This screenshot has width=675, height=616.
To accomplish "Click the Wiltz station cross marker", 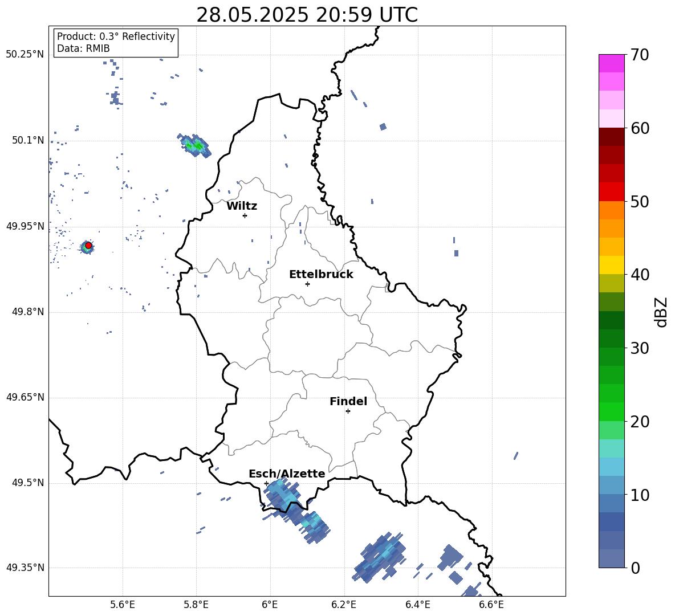I will 245,215.
